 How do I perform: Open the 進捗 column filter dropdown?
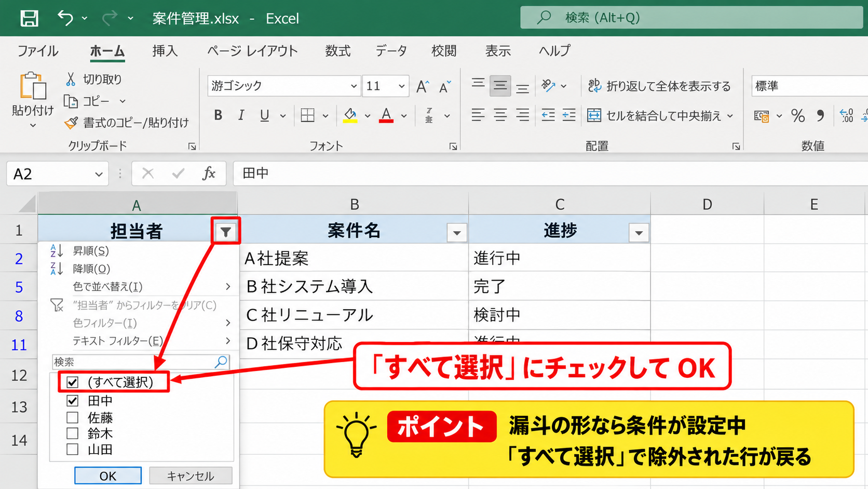point(639,233)
